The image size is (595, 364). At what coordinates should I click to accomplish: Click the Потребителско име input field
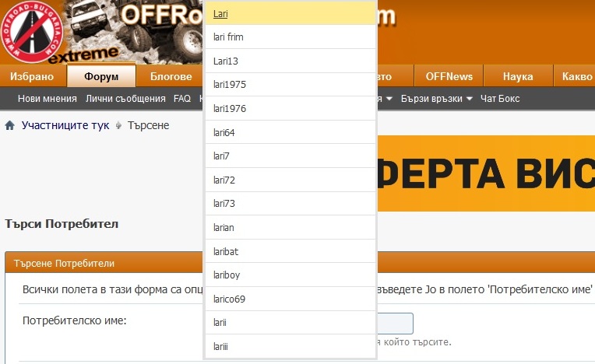(x=394, y=323)
